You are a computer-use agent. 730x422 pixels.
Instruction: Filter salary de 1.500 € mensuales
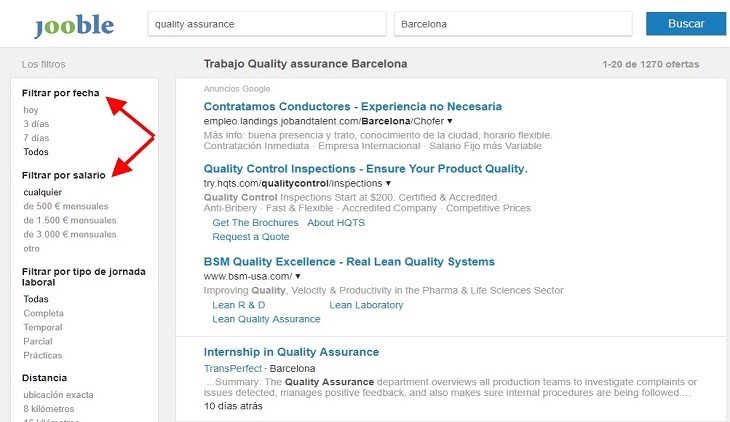click(x=70, y=220)
